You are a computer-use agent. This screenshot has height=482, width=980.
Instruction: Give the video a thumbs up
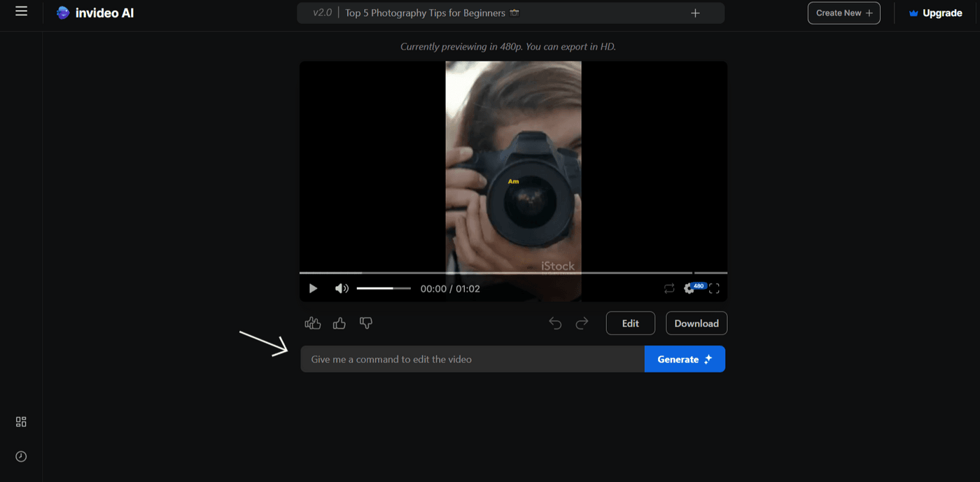pyautogui.click(x=339, y=322)
